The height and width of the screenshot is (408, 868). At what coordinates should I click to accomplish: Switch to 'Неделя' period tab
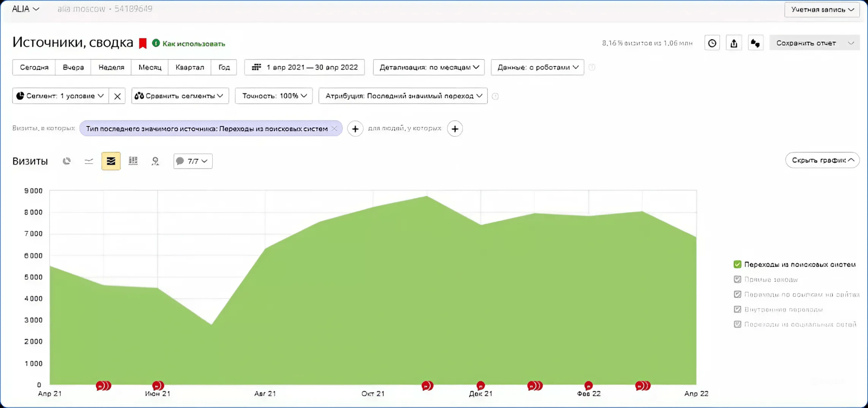[111, 67]
